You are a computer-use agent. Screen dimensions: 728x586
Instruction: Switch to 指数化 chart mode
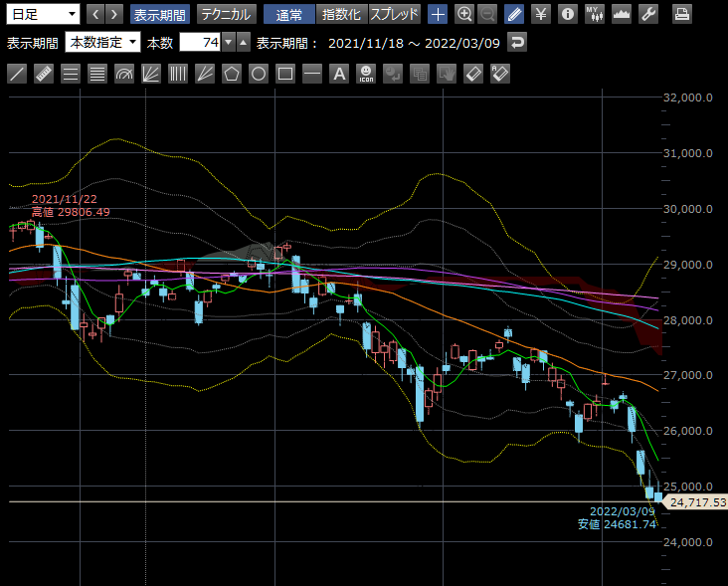pos(340,14)
